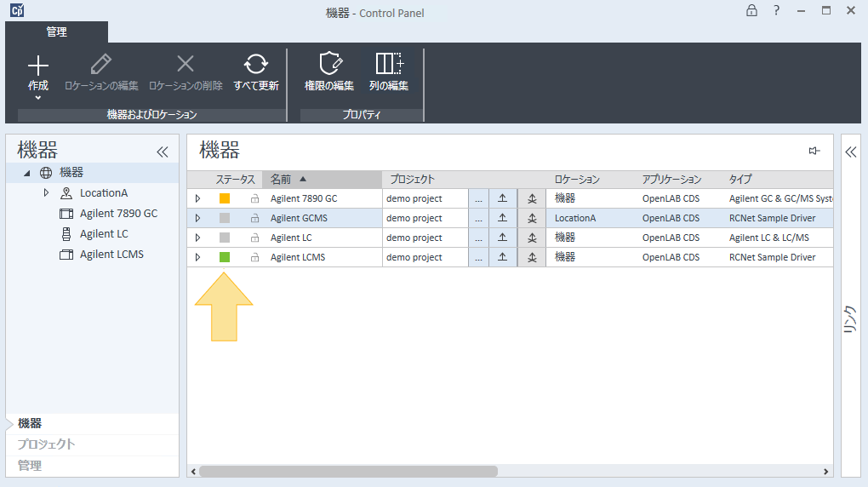This screenshot has height=487, width=868.
Task: Open help via question mark icon
Action: (x=776, y=11)
